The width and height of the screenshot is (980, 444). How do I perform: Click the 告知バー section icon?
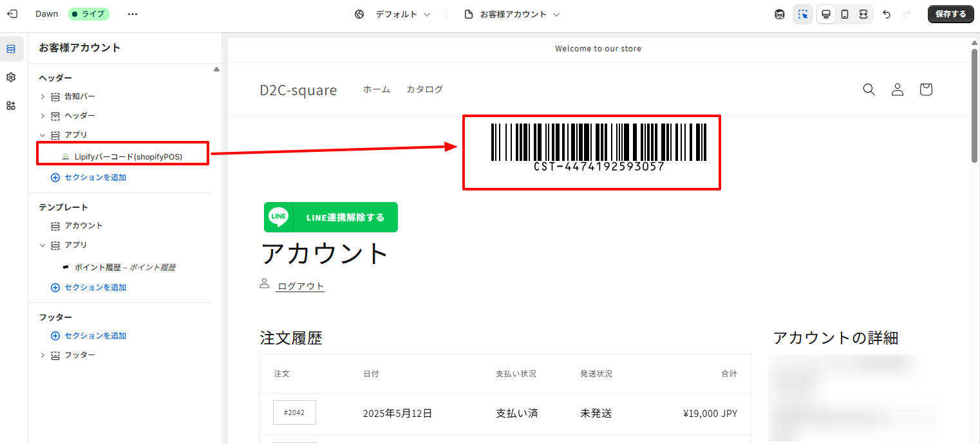coord(55,97)
